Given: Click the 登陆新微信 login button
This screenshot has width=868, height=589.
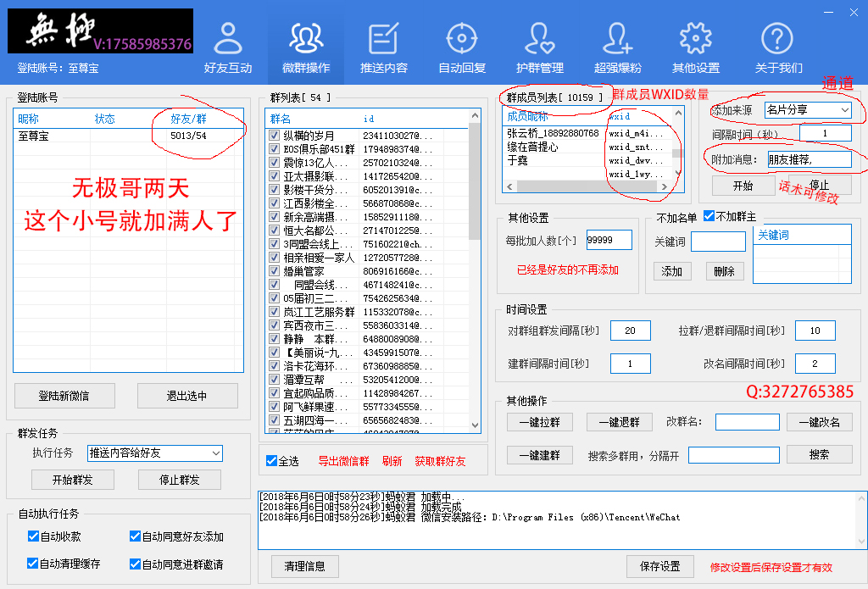Looking at the screenshot, I should pyautogui.click(x=64, y=396).
